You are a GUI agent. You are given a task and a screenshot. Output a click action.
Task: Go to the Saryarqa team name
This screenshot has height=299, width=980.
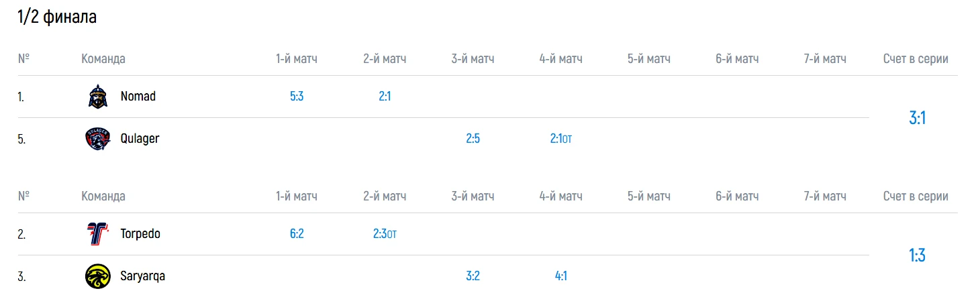[142, 276]
